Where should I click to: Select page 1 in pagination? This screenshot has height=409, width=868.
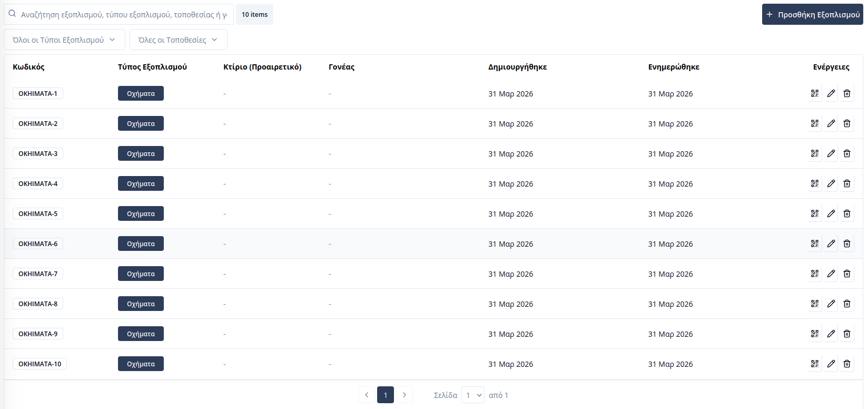(386, 395)
